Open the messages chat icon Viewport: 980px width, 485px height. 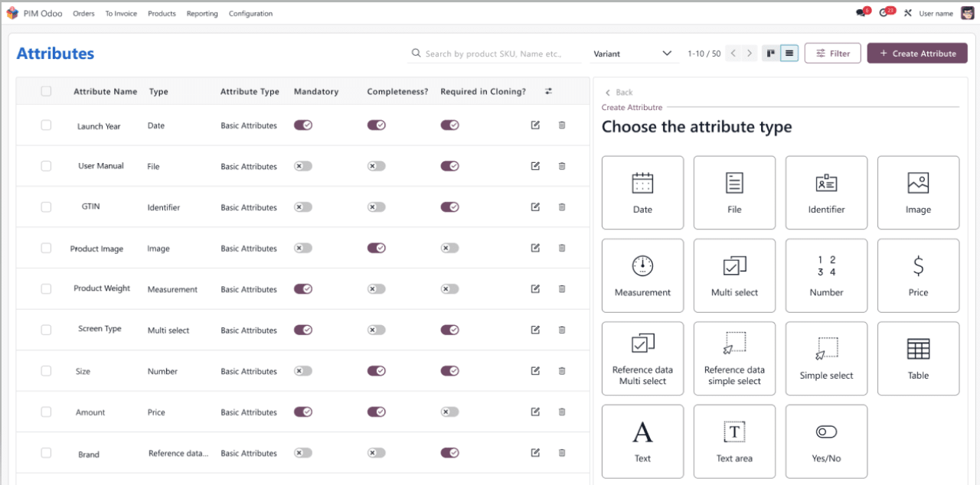[861, 13]
